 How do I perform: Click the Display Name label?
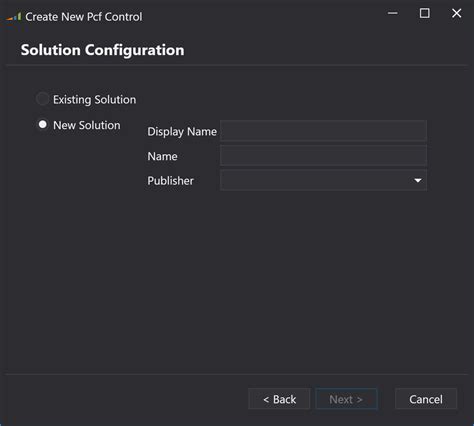(x=182, y=132)
